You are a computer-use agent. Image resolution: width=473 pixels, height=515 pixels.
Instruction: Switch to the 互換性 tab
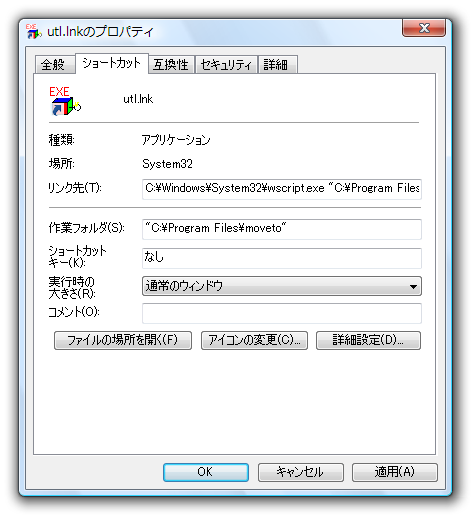(x=171, y=64)
